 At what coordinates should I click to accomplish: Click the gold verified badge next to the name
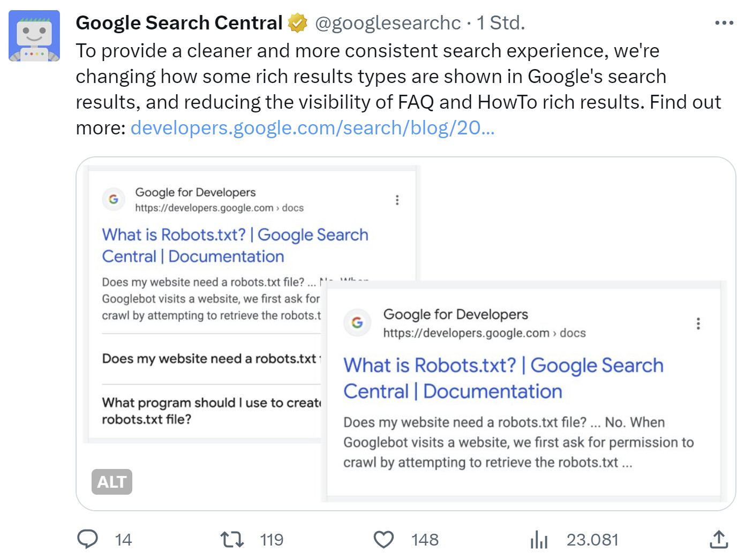point(297,22)
